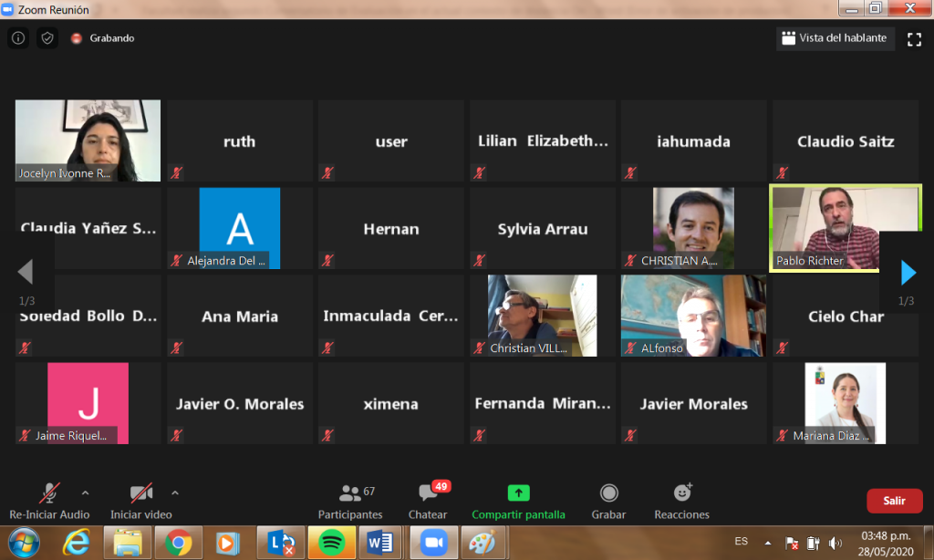
Task: Click the Compartir pantalla share icon
Action: pos(518,493)
